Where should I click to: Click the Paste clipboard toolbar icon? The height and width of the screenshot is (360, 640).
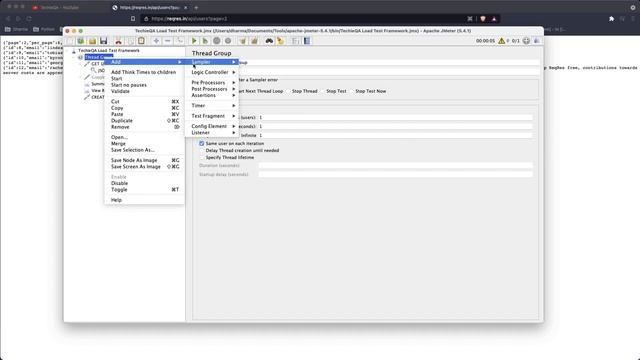click(141, 41)
